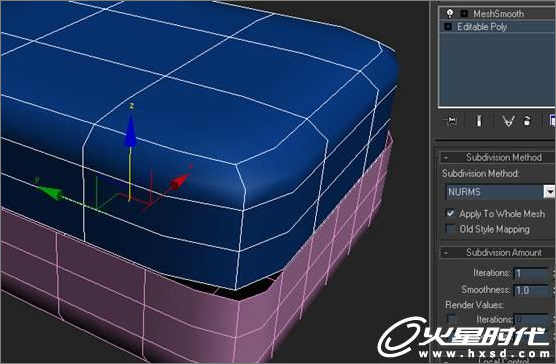
Task: Click the Pin Stack icon
Action: tap(451, 121)
